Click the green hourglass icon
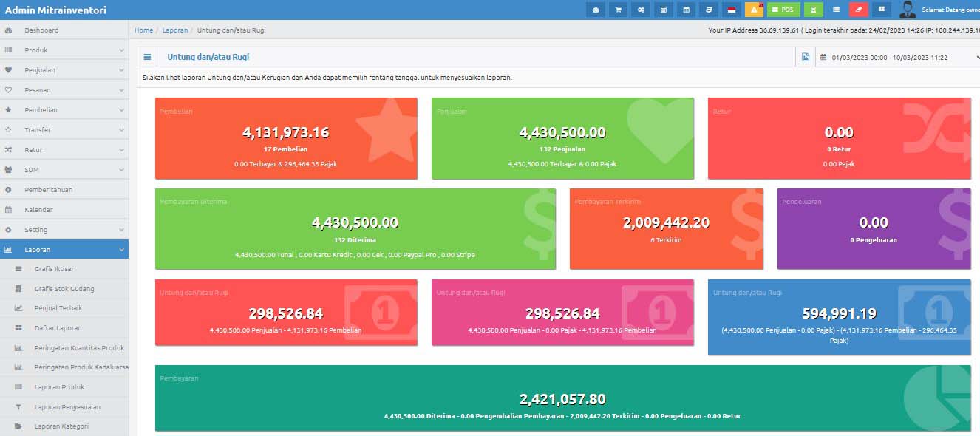The width and height of the screenshot is (980, 436). 813,10
